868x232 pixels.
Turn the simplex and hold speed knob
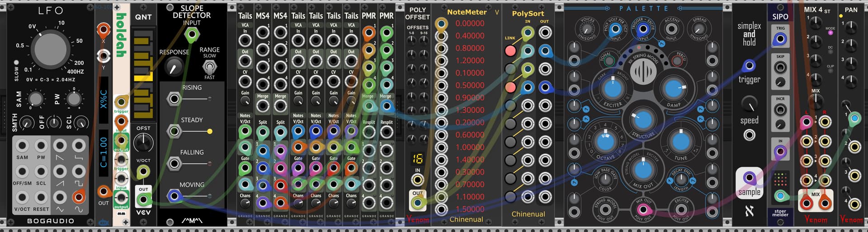tap(749, 104)
